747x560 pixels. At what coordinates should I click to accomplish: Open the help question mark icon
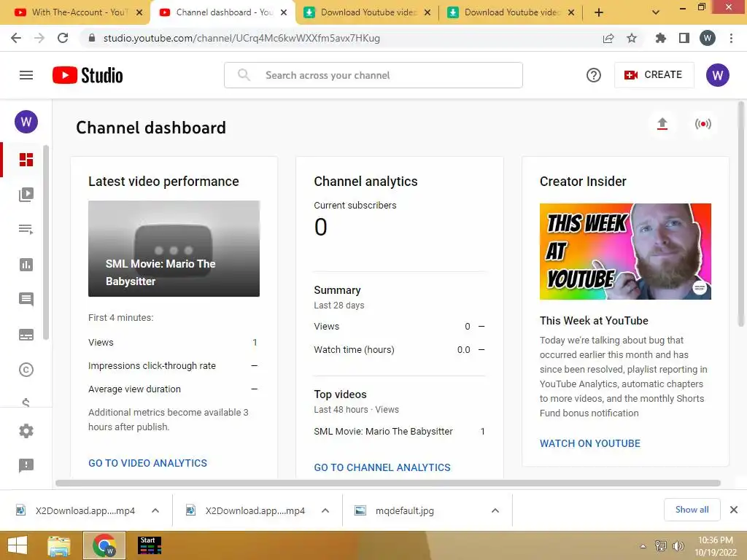tap(594, 75)
